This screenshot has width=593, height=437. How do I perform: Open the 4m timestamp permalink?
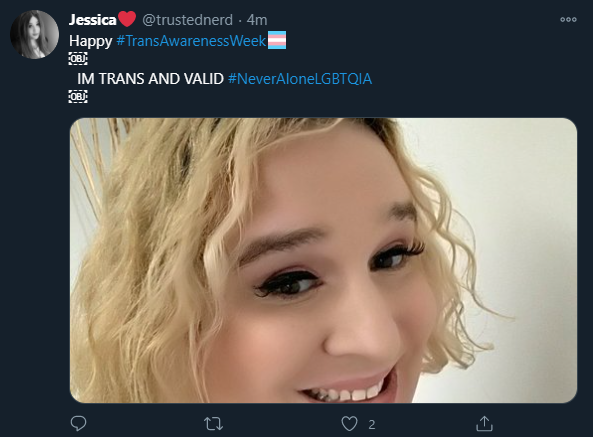tap(257, 20)
